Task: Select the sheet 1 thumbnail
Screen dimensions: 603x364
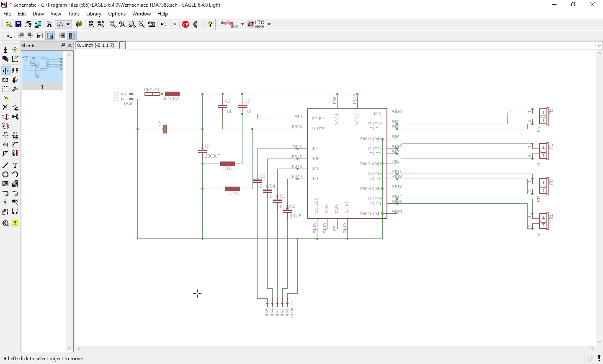Action: tap(42, 70)
